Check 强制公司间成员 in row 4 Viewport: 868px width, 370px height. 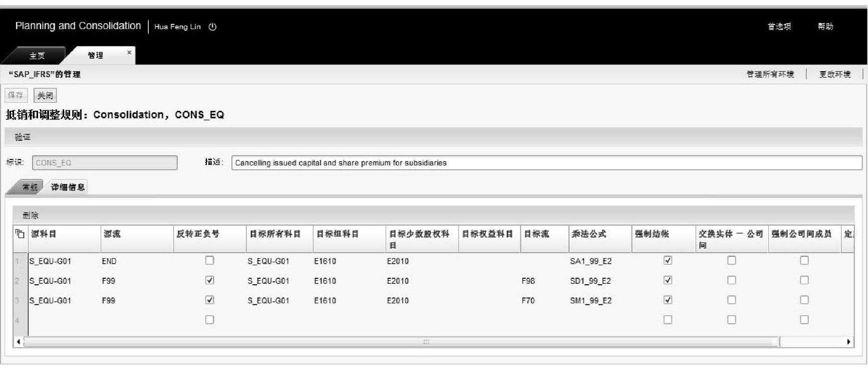(804, 319)
